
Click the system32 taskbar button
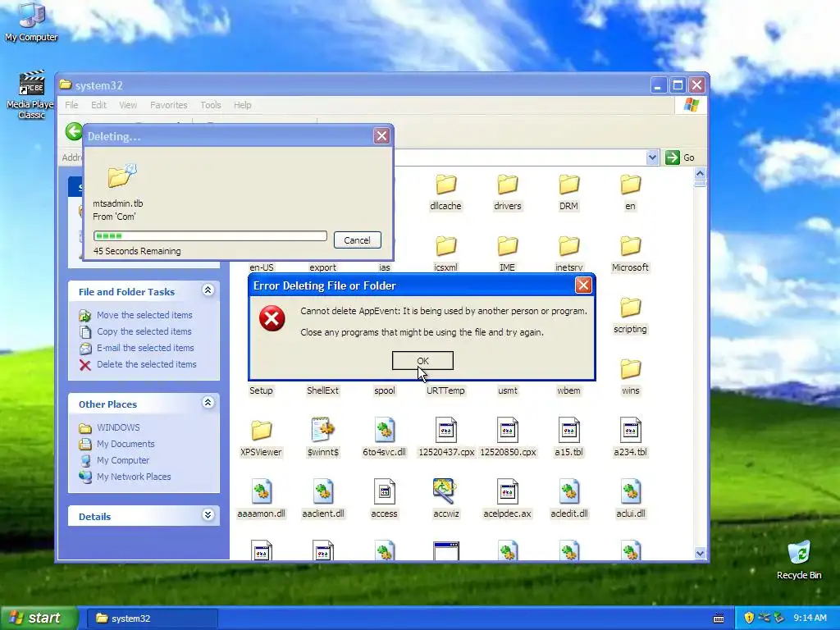point(153,619)
